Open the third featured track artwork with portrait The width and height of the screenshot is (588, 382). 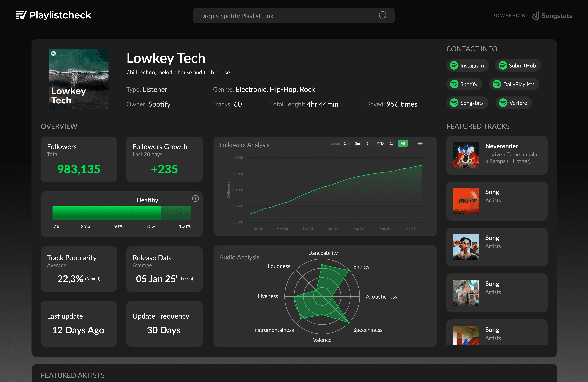[466, 247]
